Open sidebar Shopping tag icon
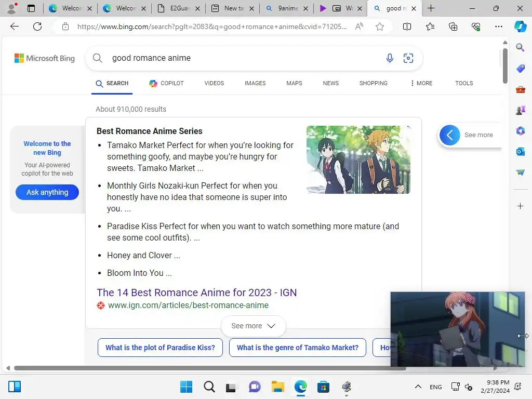Image resolution: width=532 pixels, height=399 pixels. (x=520, y=69)
